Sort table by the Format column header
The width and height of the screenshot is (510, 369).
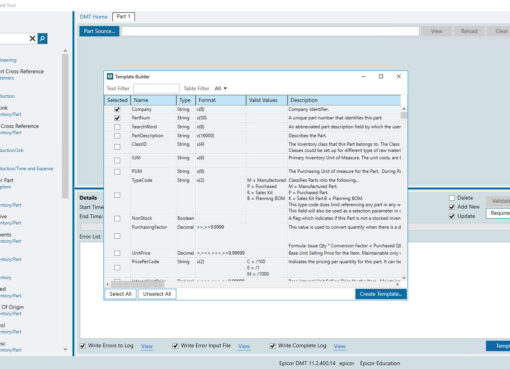pos(221,100)
